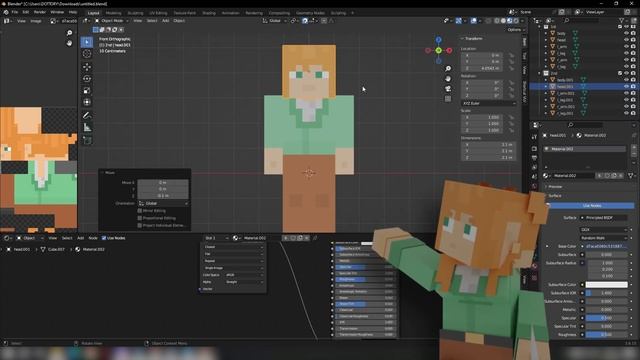
Task: Select head.001 row in outliner
Action: coord(583,87)
